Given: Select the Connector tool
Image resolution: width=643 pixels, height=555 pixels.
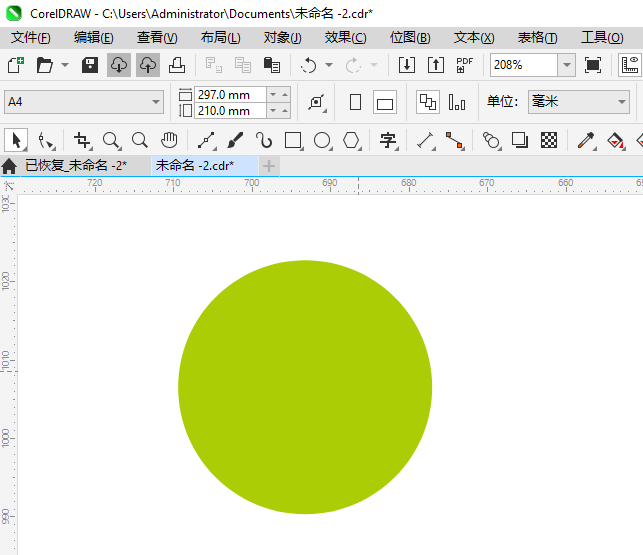Looking at the screenshot, I should point(455,140).
